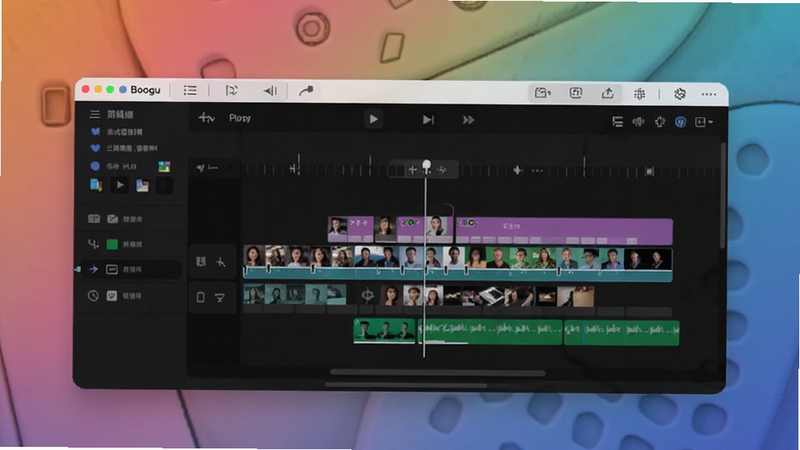Select the main video track filmstrip

pyautogui.click(x=458, y=263)
